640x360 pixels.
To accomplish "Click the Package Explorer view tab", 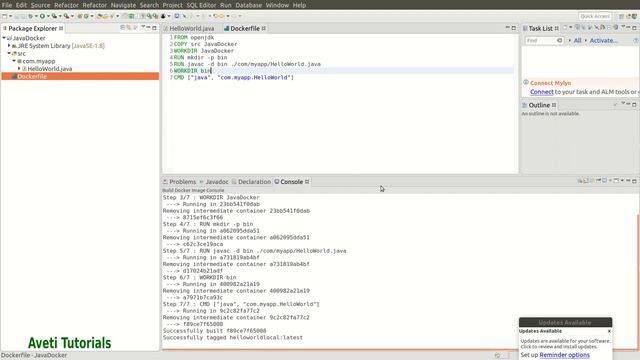I will (x=33, y=28).
